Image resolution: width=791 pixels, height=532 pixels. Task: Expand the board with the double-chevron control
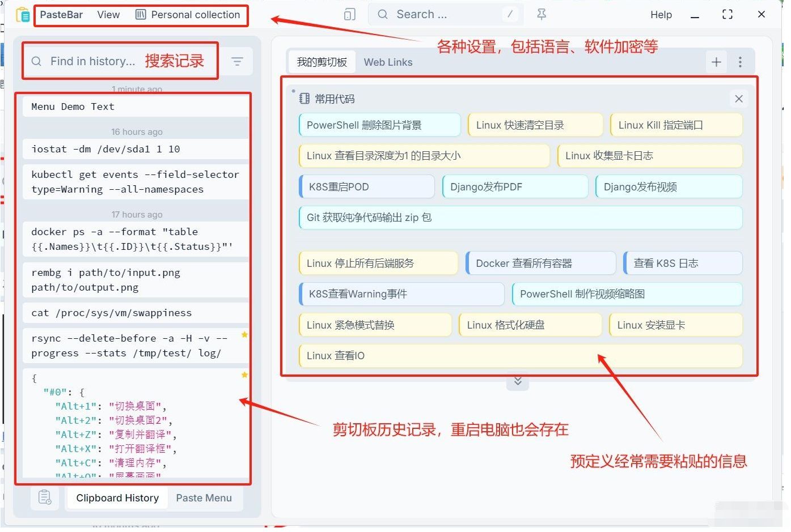tap(517, 381)
